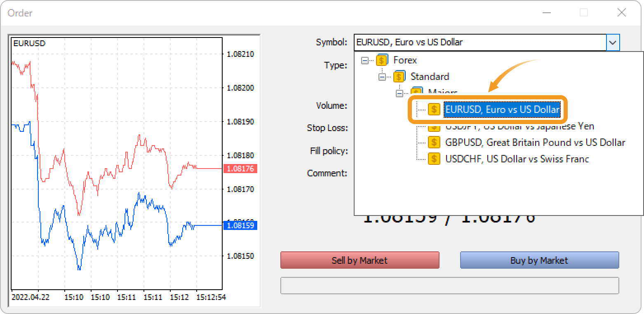Close the Order window

(622, 13)
